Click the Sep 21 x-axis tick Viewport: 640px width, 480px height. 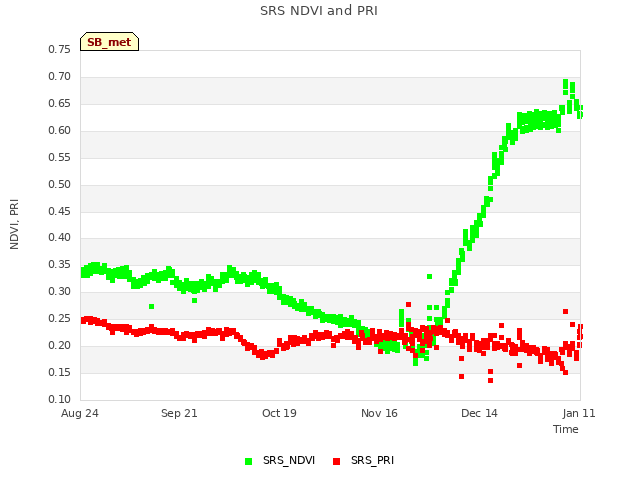pos(179,413)
